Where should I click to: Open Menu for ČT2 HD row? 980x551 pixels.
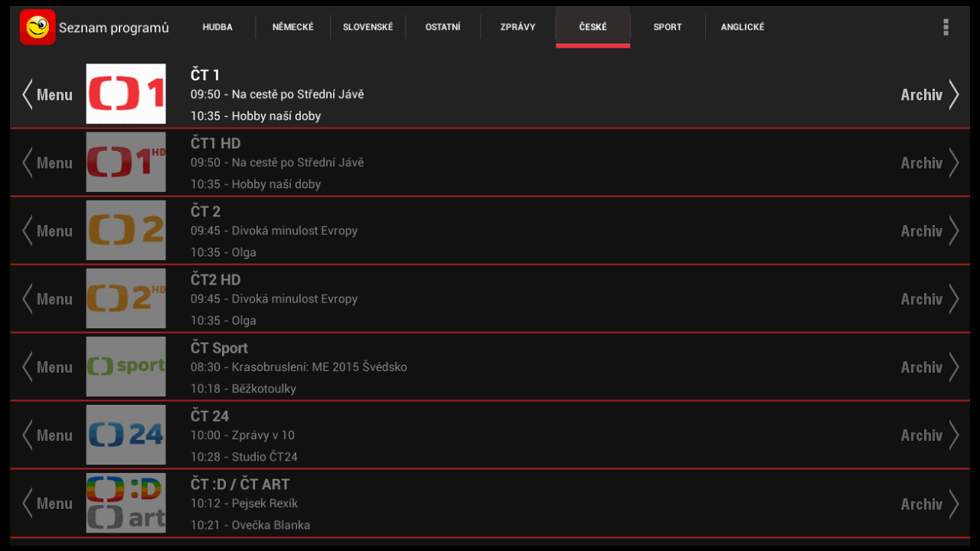click(x=47, y=299)
